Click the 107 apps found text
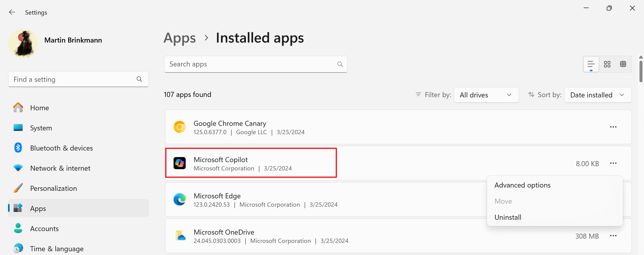Image resolution: width=644 pixels, height=255 pixels. click(x=187, y=95)
